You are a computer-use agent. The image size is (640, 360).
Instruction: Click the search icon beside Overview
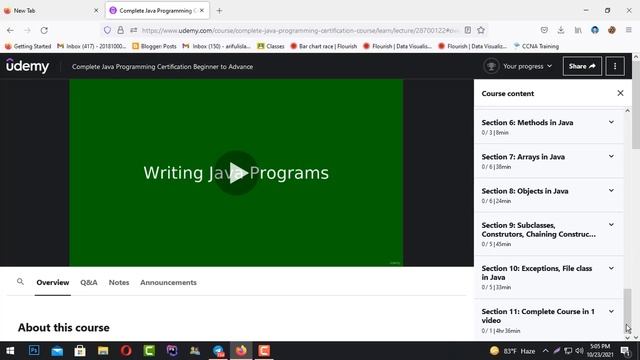(20, 282)
